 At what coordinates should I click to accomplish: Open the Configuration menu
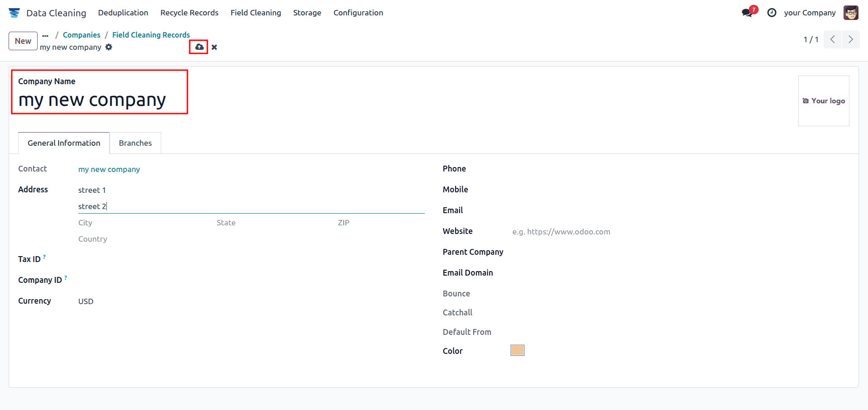pos(358,13)
